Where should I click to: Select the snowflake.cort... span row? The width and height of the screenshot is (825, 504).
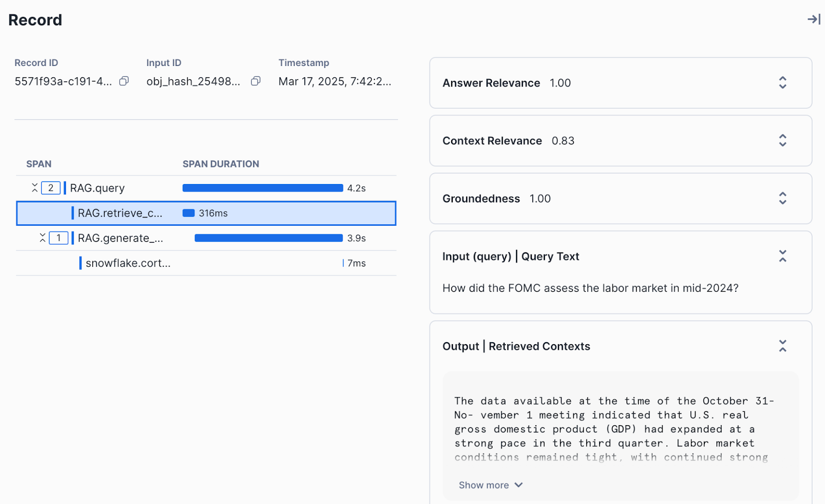[128, 263]
